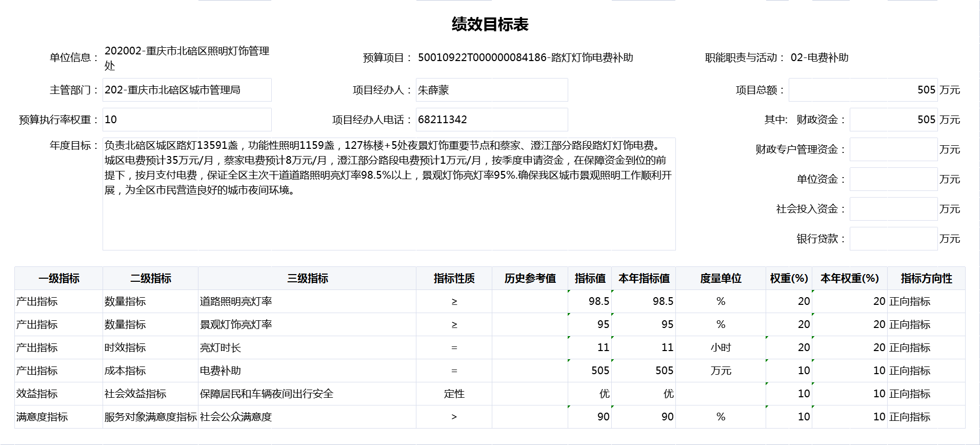Click the 绩效目标表 title
The image size is (980, 445).
point(490,24)
